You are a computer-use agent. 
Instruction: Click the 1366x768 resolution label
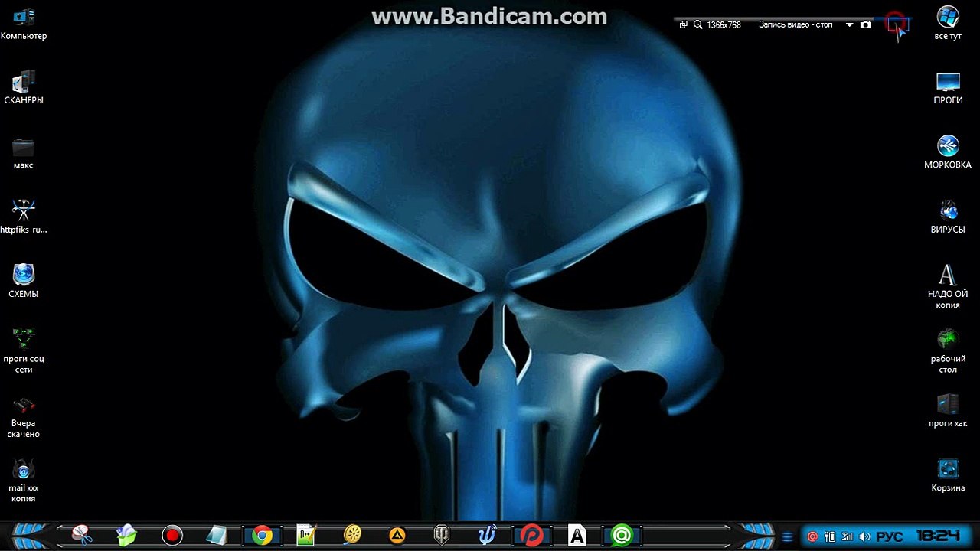(724, 24)
